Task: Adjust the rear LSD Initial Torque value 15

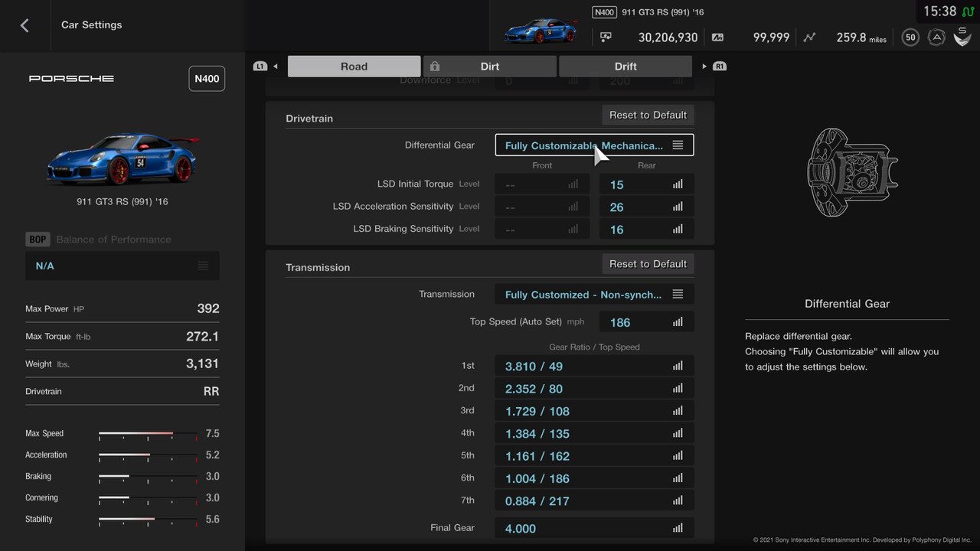Action: pyautogui.click(x=647, y=184)
